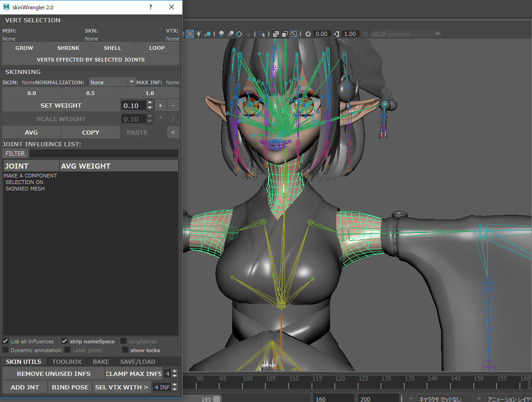Activate isolate select in the viewport
Viewport: 532px width, 402px height.
(263, 34)
